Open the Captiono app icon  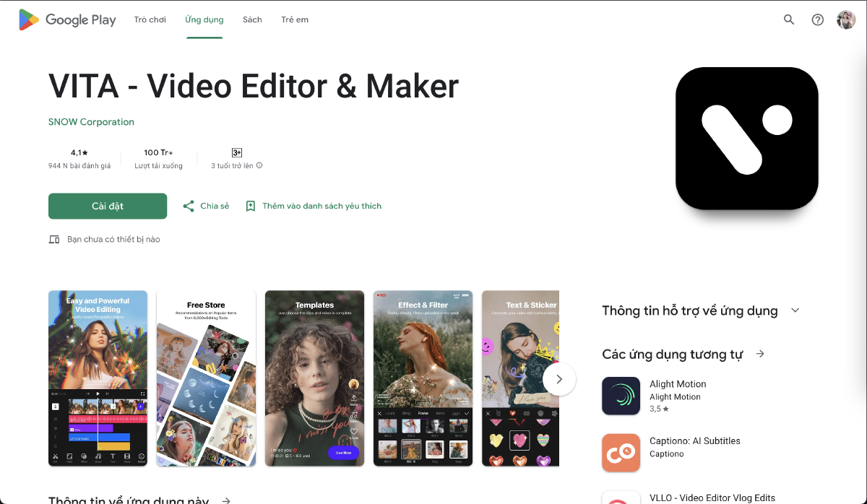621,453
